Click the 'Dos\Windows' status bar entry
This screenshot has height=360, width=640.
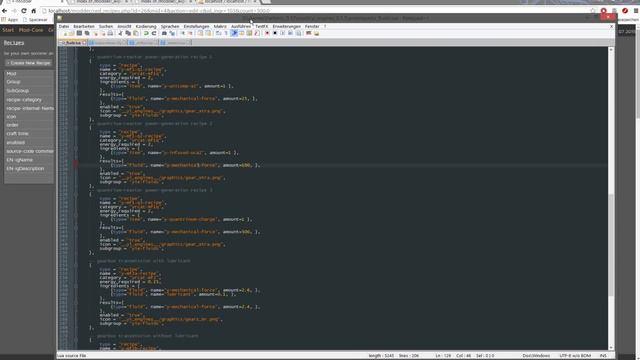point(536,356)
